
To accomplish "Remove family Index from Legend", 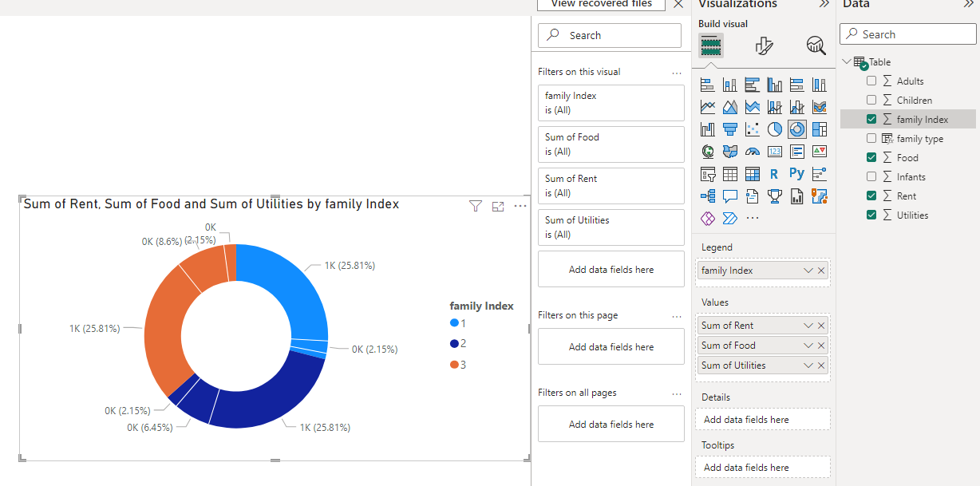I will point(821,271).
